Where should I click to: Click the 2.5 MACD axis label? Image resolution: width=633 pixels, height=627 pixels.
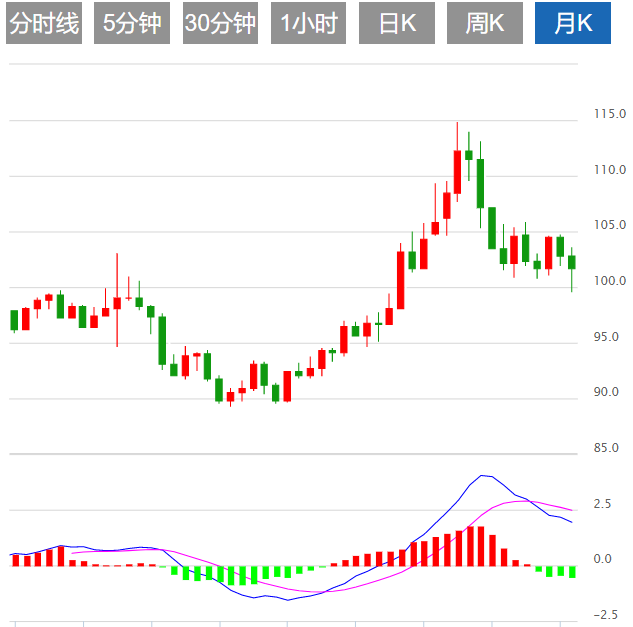(x=602, y=504)
